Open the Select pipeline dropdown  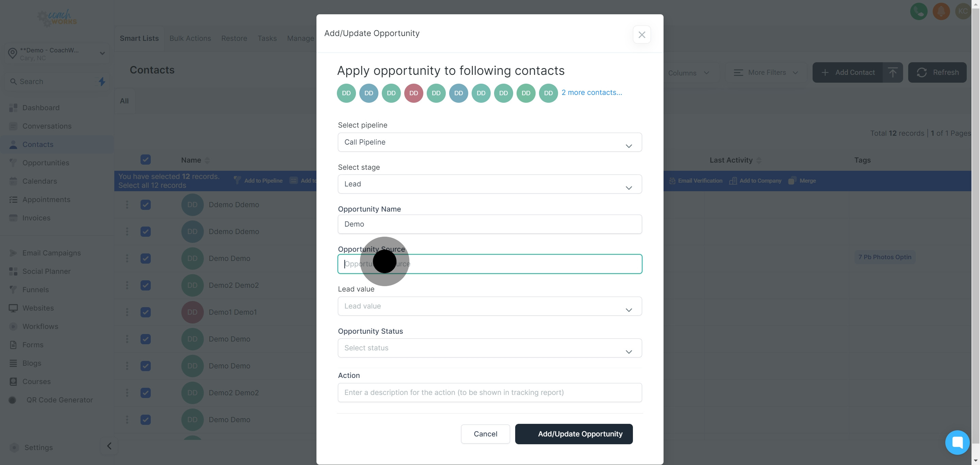[x=490, y=142]
